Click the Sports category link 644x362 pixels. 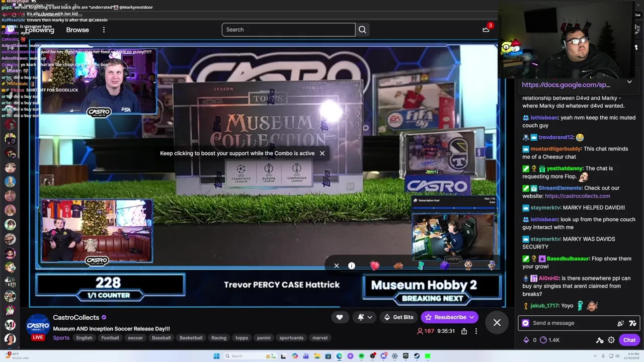click(61, 338)
